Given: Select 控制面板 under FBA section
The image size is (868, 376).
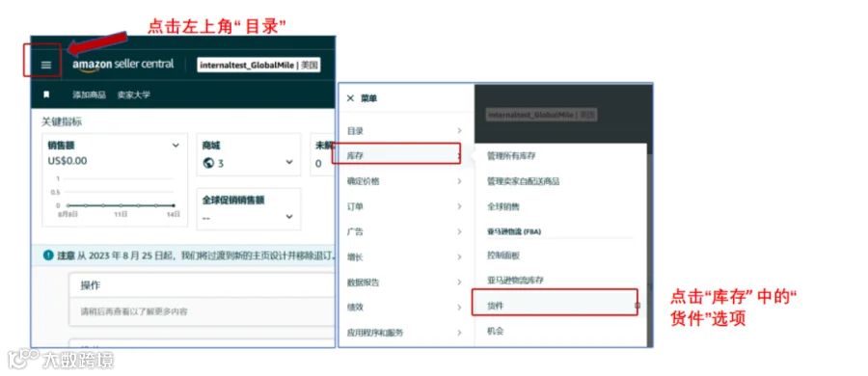Looking at the screenshot, I should [503, 255].
